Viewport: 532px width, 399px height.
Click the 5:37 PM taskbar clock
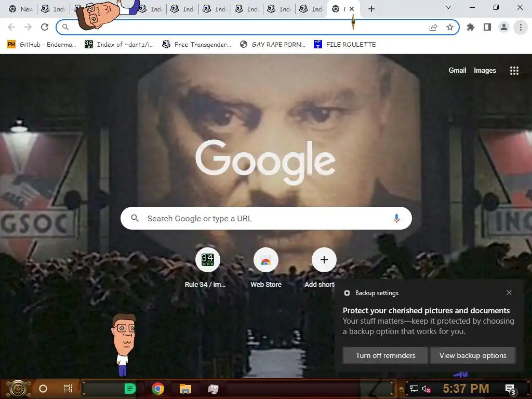coord(465,388)
